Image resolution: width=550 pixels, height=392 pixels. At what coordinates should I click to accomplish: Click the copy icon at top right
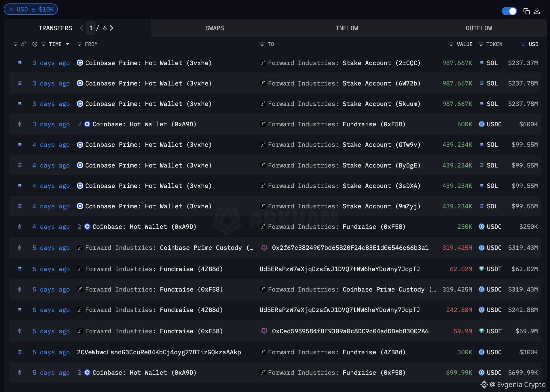click(x=526, y=11)
